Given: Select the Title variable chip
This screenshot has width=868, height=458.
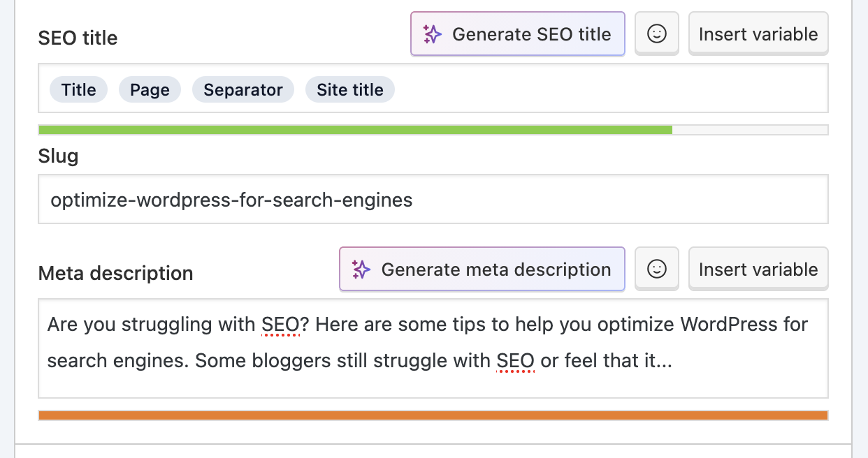Looking at the screenshot, I should tap(78, 89).
